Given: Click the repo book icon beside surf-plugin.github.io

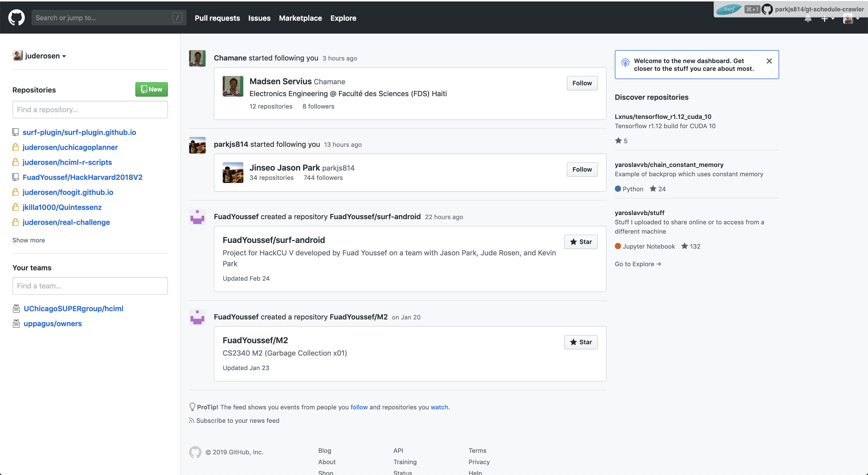Looking at the screenshot, I should click(16, 132).
